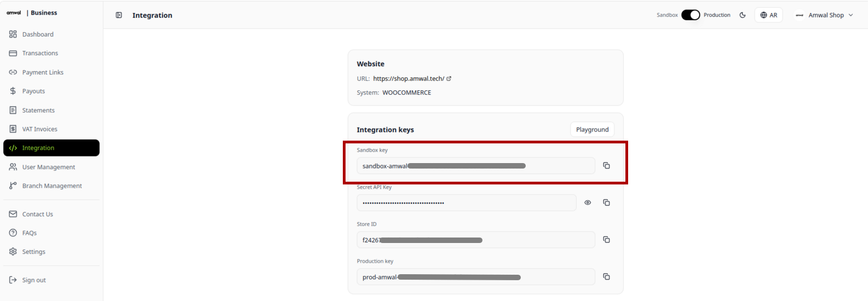Expand the Amwal Shop account dropdown
The image size is (868, 301).
click(x=825, y=15)
